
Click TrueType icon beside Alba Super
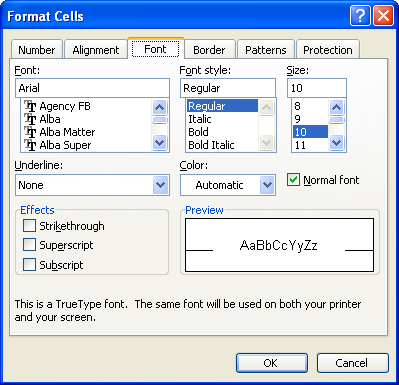[30, 145]
